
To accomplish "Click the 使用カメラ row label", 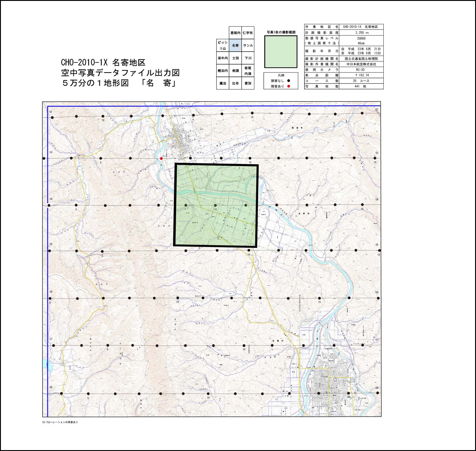I will coord(322,70).
